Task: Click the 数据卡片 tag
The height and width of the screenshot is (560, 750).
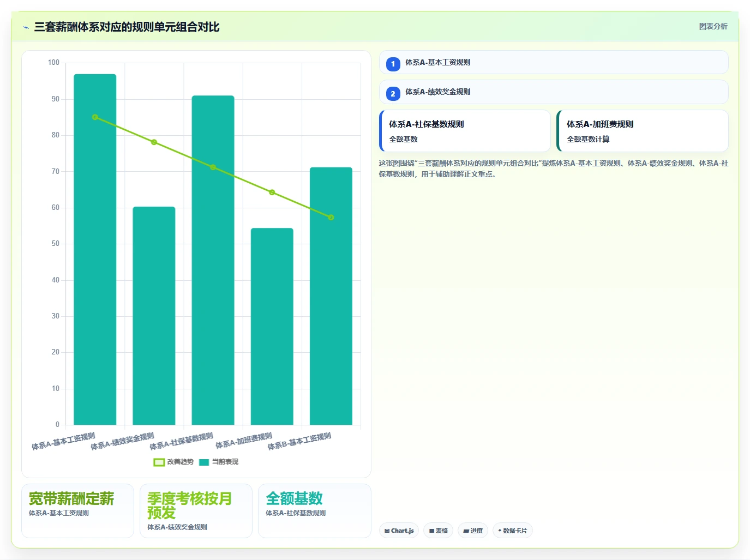Action: [512, 531]
